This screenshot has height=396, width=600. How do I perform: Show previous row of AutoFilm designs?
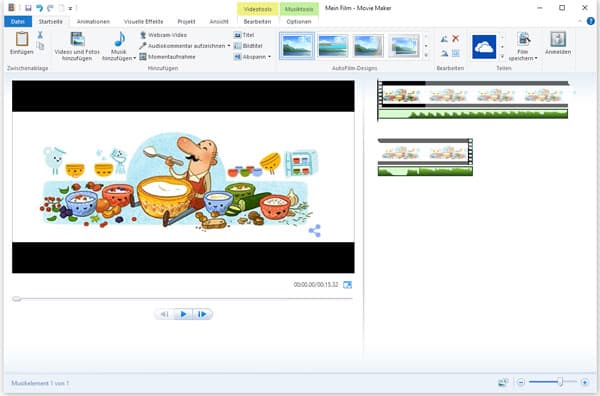(x=426, y=37)
